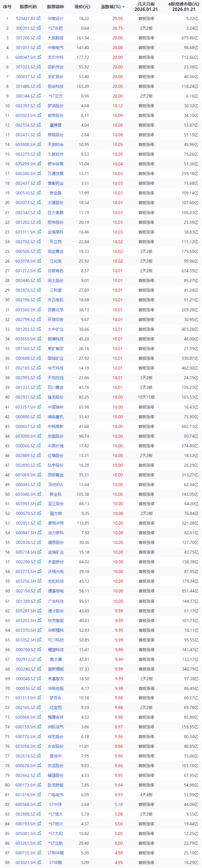Click chart icon beside 301200.SZ
Image resolution: width=202 pixels, height=868 pixels.
tap(39, 38)
